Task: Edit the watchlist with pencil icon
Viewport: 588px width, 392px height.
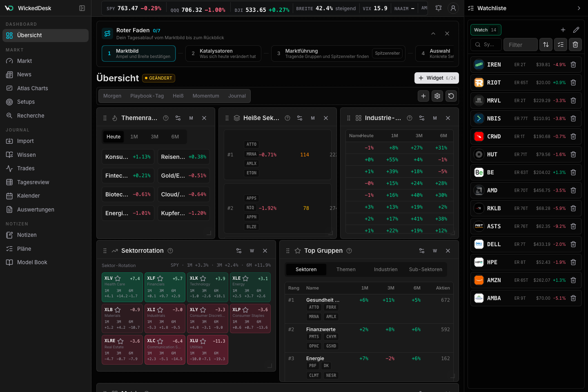Action: coord(576,30)
